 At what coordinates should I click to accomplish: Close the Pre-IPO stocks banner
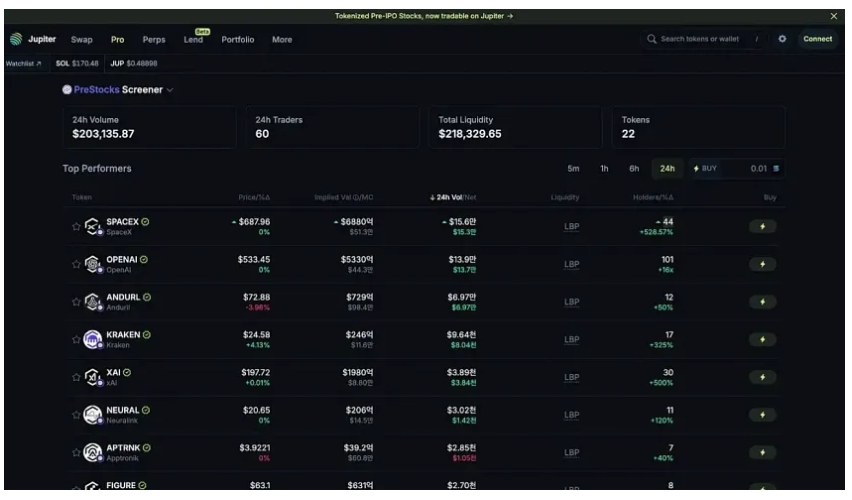coord(834,16)
